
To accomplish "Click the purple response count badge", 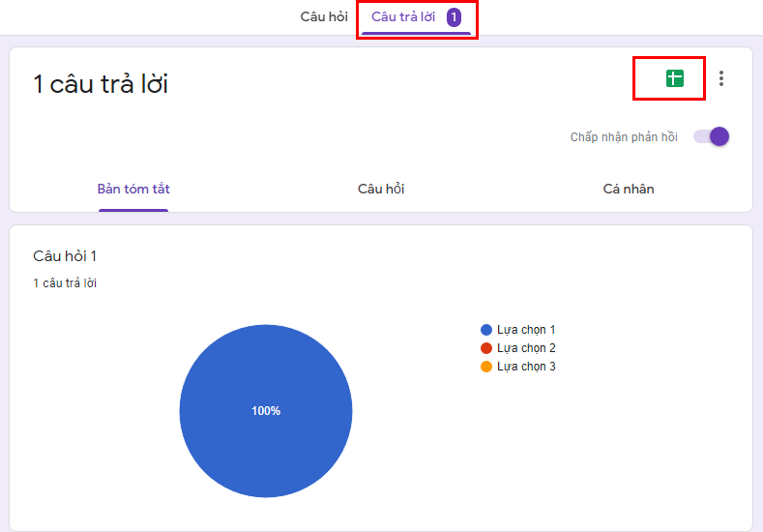I will (x=454, y=17).
